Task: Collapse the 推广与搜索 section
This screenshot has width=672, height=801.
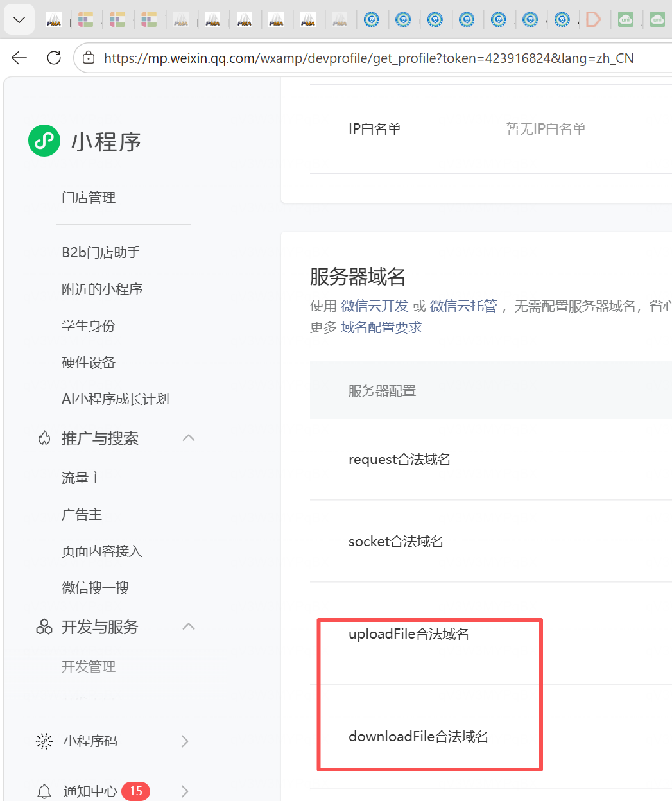Action: pos(189,438)
